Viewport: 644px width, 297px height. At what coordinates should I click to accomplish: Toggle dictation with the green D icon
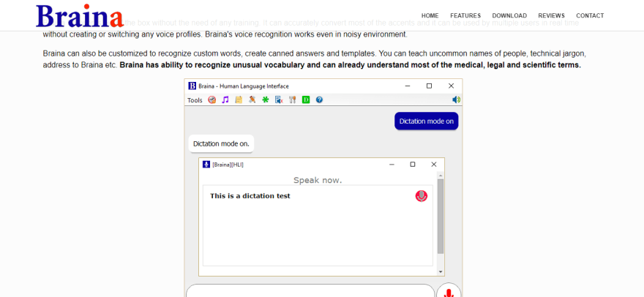[306, 99]
